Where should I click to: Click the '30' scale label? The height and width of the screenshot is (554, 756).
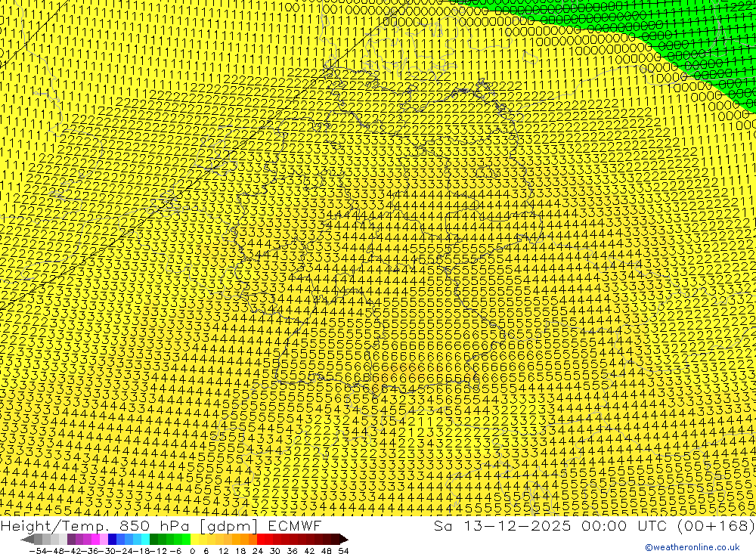pos(275,551)
